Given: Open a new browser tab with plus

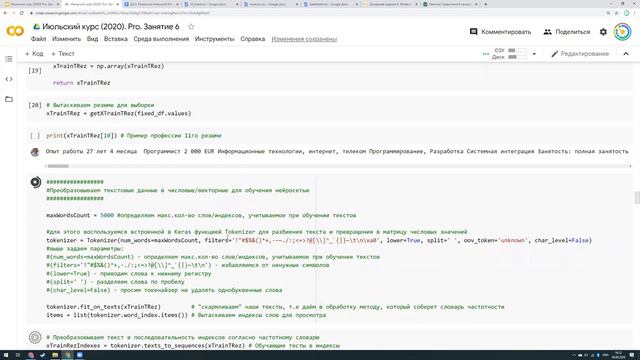Looking at the screenshot, I should tap(485, 4).
